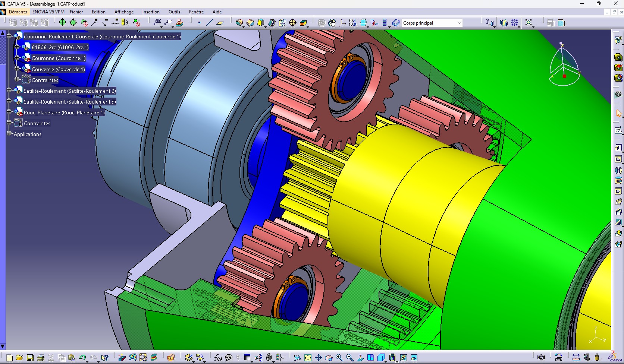Click the Undo arrow icon
624x364 pixels.
[x=82, y=358]
